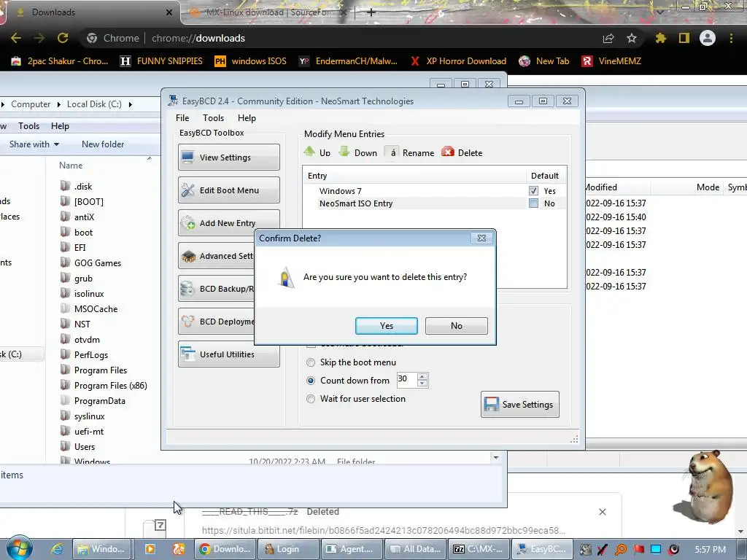Select Skip the boot menu option
This screenshot has height=560, width=747.
click(x=311, y=362)
